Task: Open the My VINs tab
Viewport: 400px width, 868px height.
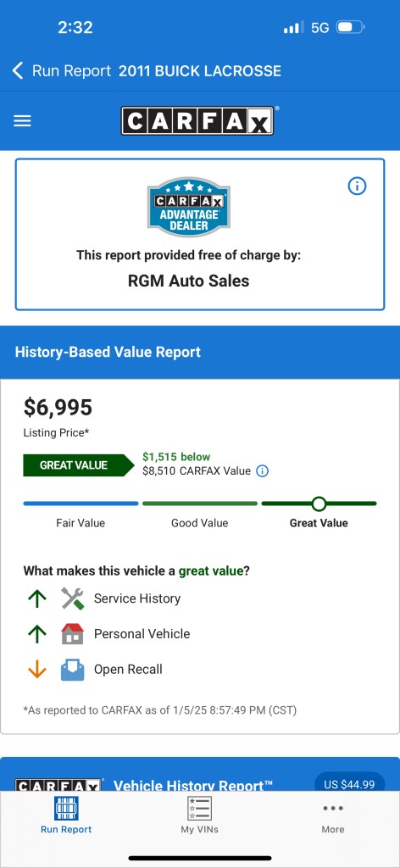Action: coord(199,815)
